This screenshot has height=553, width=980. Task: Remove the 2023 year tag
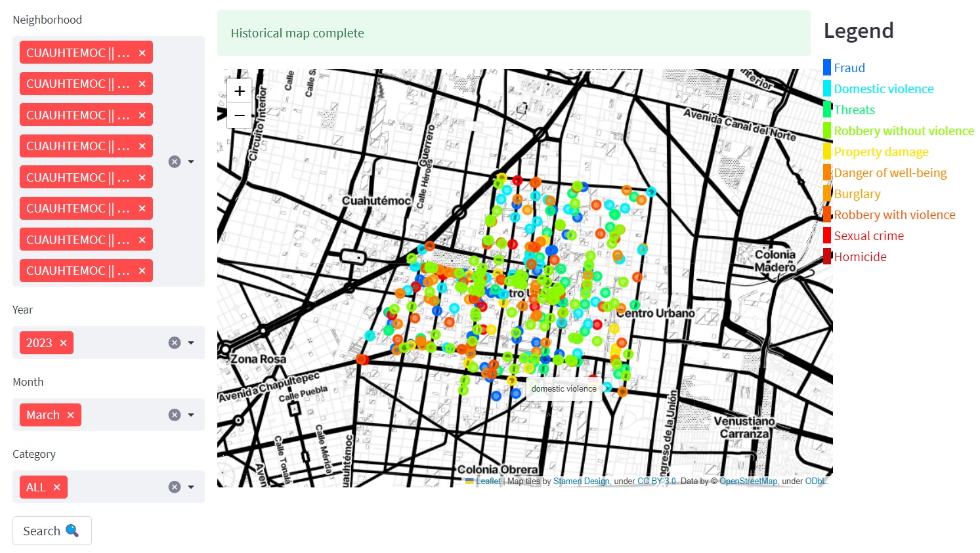(x=64, y=343)
